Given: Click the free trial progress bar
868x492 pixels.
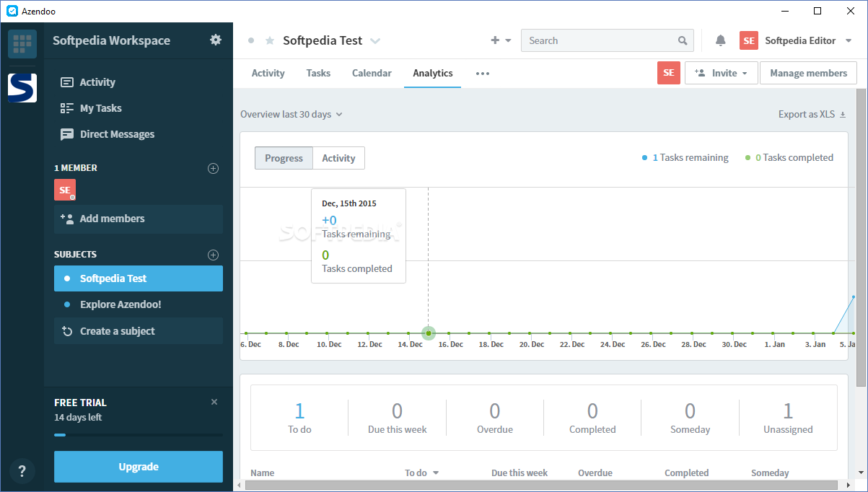Looking at the screenshot, I should pos(139,435).
